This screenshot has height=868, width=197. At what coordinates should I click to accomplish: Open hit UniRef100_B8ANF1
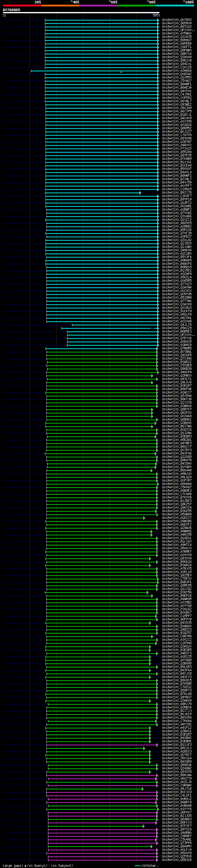pyautogui.click(x=177, y=84)
